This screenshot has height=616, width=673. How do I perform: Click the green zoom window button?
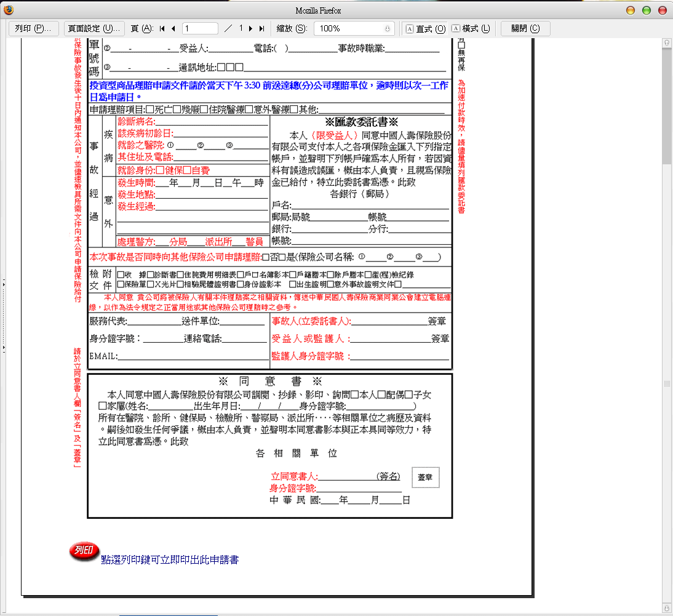click(646, 10)
